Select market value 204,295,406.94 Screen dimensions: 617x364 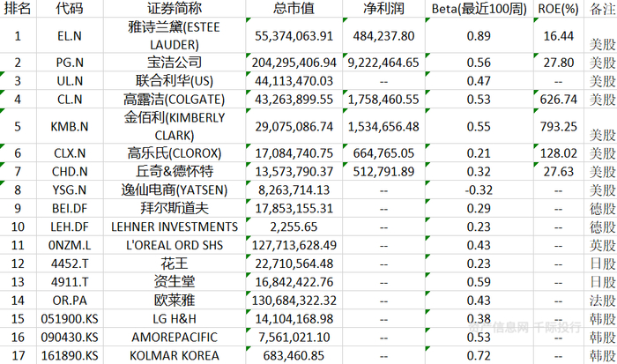tap(294, 63)
